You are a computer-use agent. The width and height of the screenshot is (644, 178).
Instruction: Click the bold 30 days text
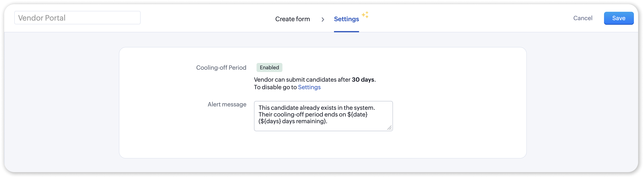(363, 80)
